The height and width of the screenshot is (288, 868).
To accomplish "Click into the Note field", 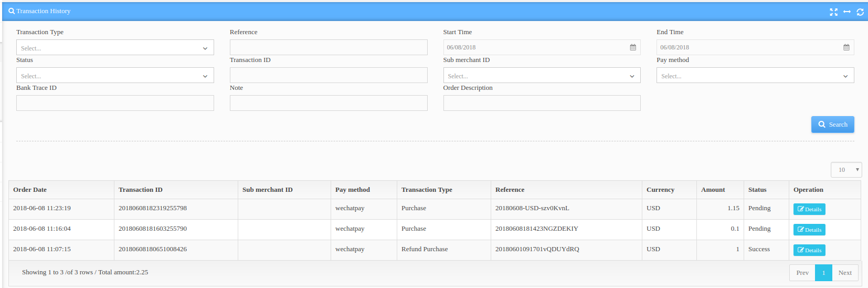I will tap(329, 103).
